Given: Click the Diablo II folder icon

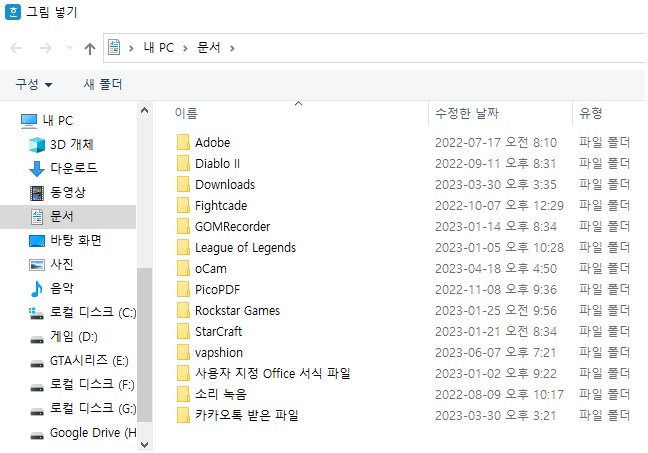Looking at the screenshot, I should (183, 163).
